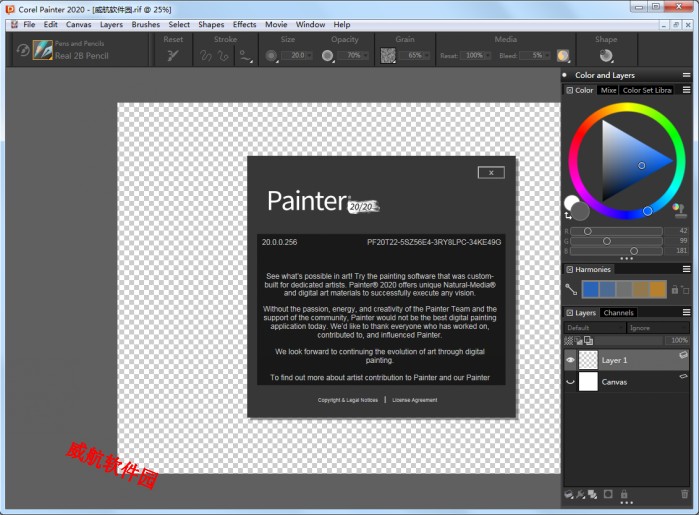
Task: Click the last-used brush toggle icon
Action: (23, 49)
